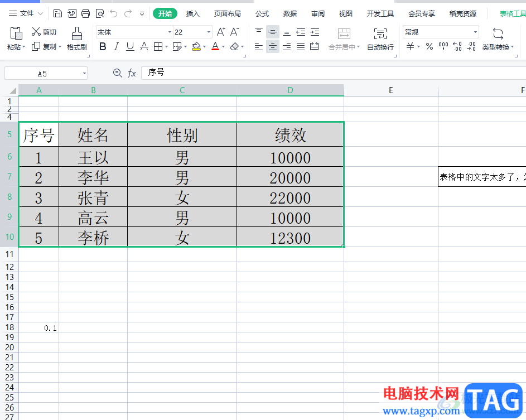The width and height of the screenshot is (526, 420).
Task: Select column E header
Action: [x=391, y=90]
